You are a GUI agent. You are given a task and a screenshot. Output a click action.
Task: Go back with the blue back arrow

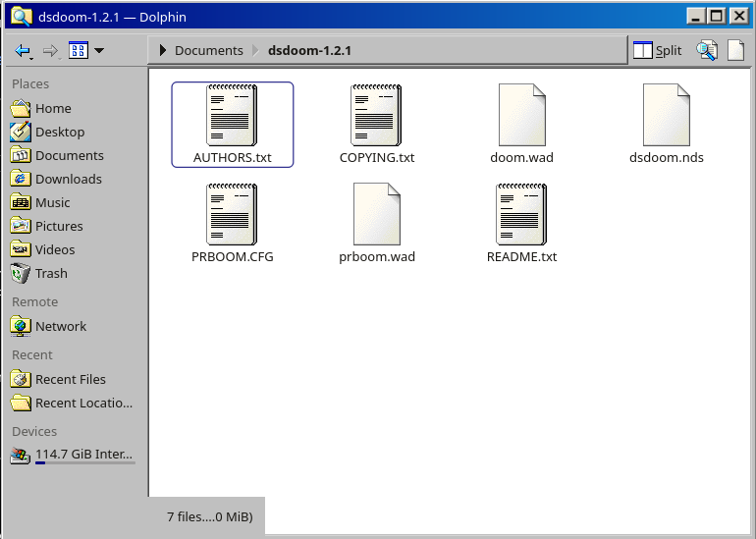tap(23, 51)
